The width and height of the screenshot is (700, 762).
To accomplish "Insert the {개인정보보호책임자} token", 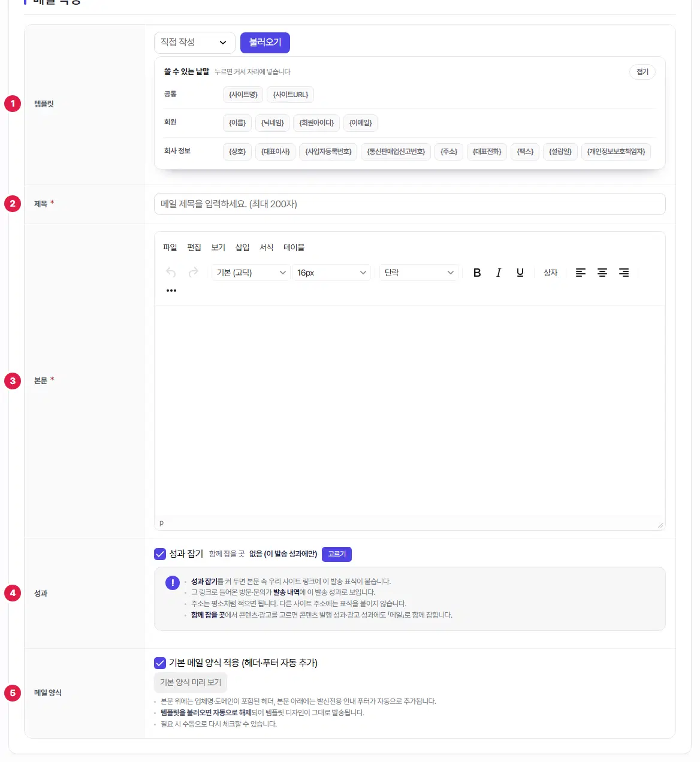I will [x=616, y=152].
